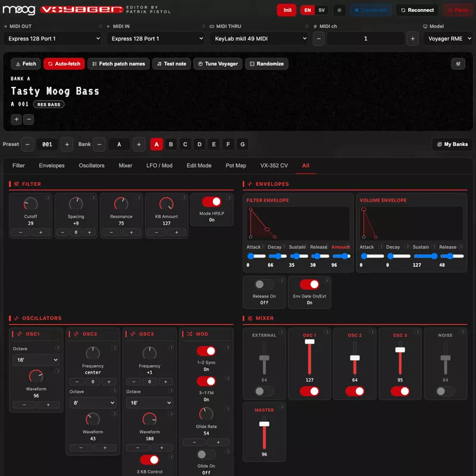
Task: Switch to the Filter tab
Action: coord(18,165)
